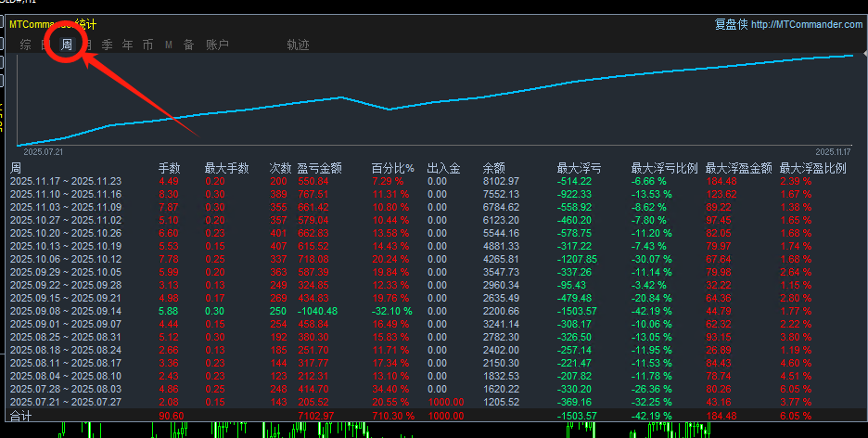The image size is (868, 438).
Task: Click the 8102.97 balance value
Action: 501,182
